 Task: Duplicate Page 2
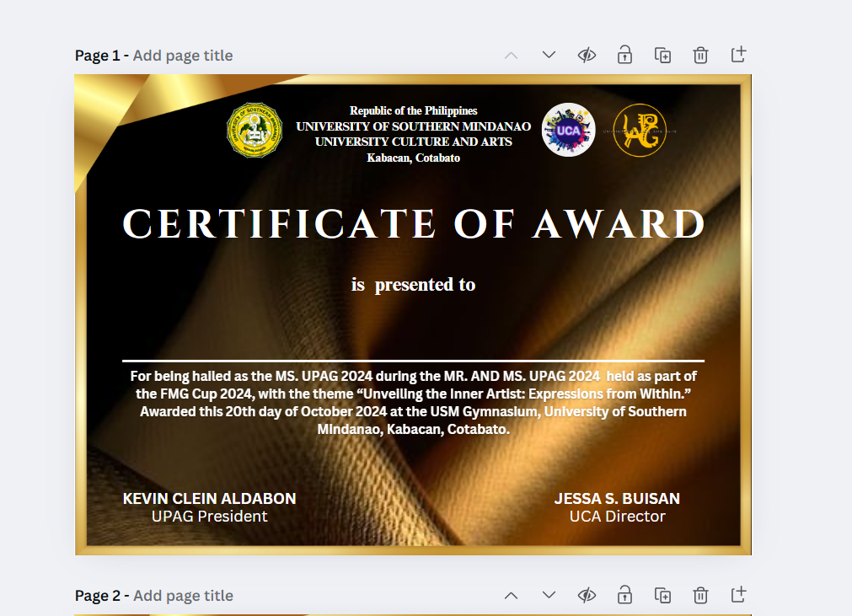[663, 596]
